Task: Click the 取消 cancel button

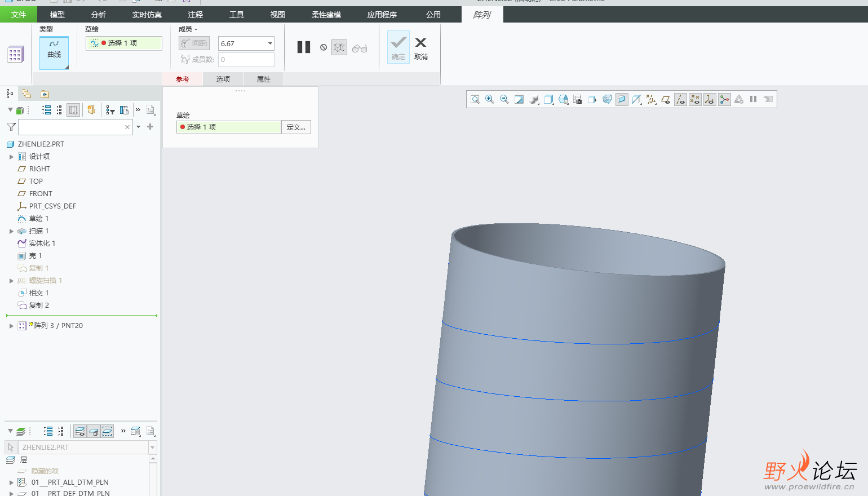Action: point(420,48)
